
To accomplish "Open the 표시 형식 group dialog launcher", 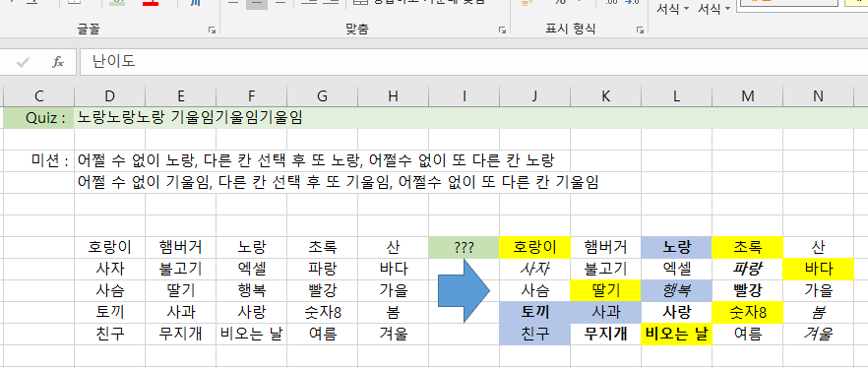I will [640, 30].
